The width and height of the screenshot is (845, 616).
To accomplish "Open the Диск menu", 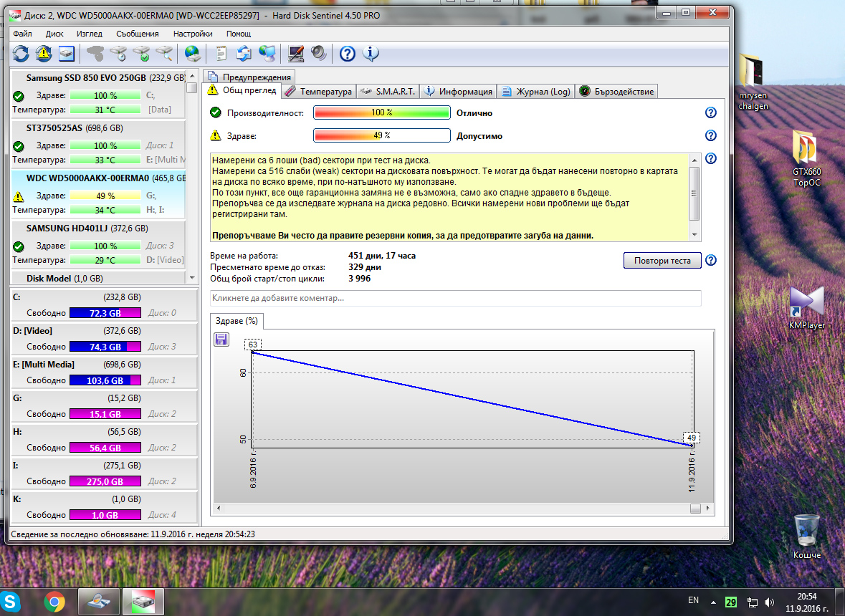I will 54,34.
